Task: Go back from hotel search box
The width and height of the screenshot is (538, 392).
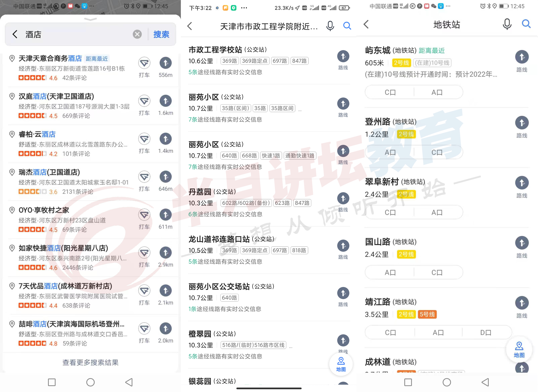Action: pos(15,34)
